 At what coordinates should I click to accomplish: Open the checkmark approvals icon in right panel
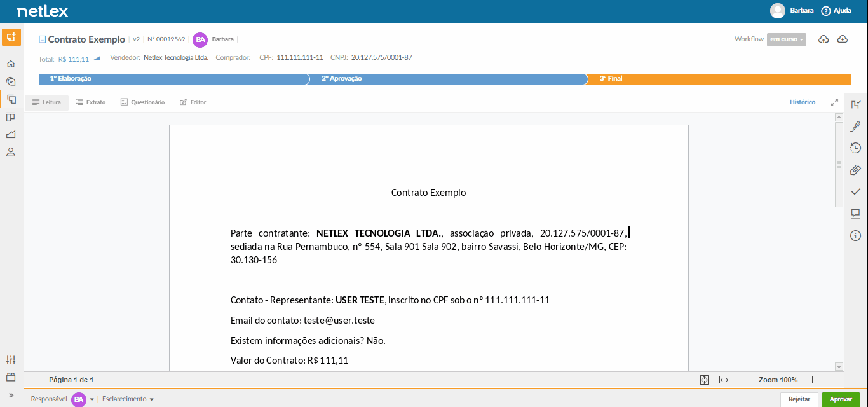(x=856, y=191)
